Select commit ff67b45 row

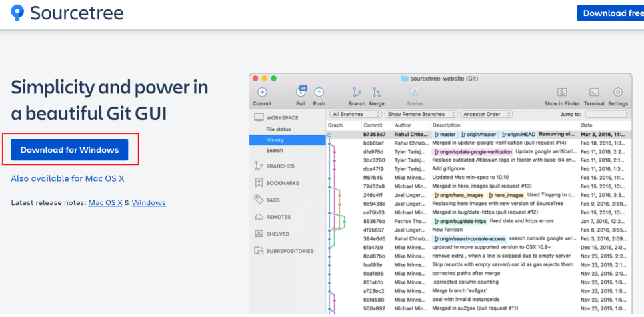point(478,178)
